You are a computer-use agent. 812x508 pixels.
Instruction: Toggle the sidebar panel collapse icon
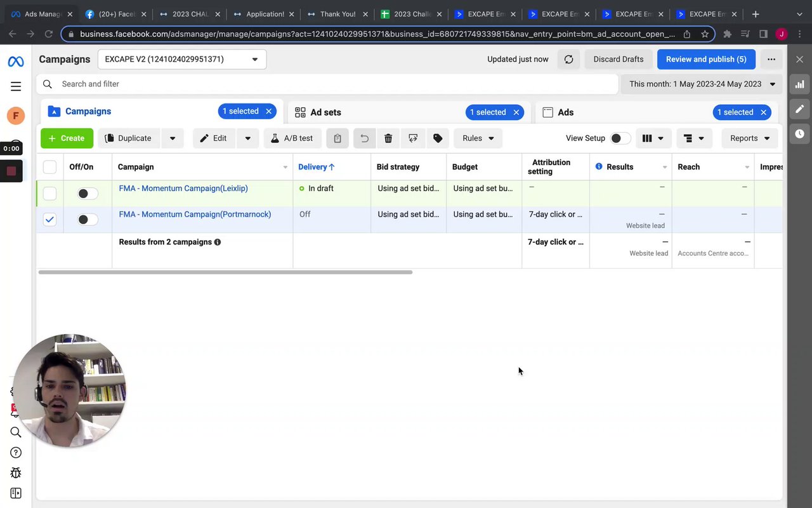tap(16, 493)
